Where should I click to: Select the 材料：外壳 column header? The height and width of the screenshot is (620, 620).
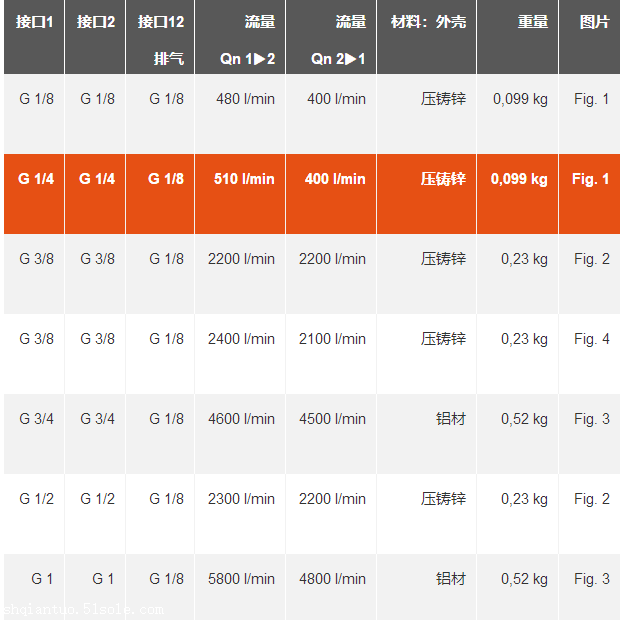[427, 21]
